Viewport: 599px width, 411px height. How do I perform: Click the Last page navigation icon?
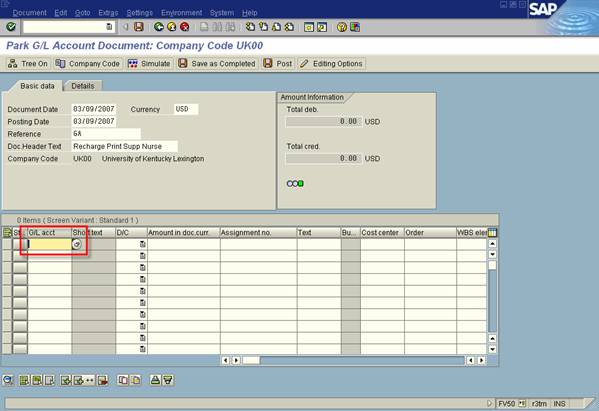tap(289, 27)
